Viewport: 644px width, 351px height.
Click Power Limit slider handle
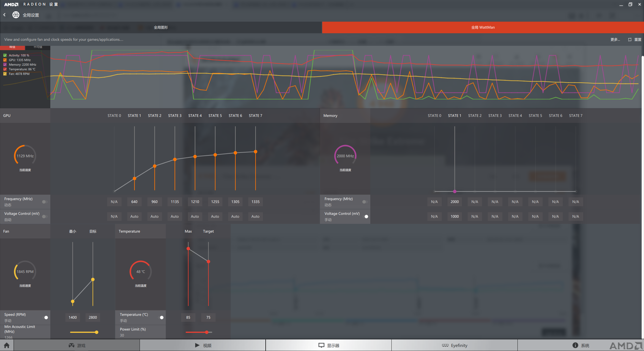207,332
